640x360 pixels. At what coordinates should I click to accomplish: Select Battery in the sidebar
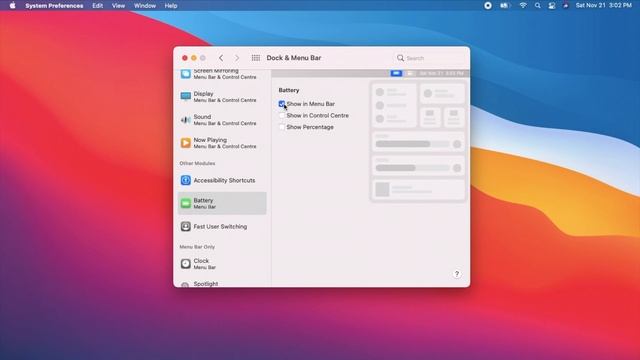point(222,203)
